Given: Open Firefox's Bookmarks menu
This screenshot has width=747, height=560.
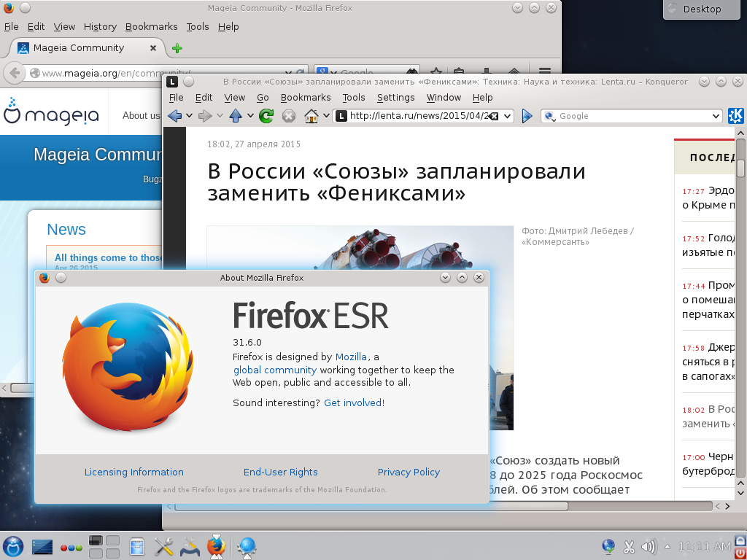Looking at the screenshot, I should pyautogui.click(x=152, y=27).
